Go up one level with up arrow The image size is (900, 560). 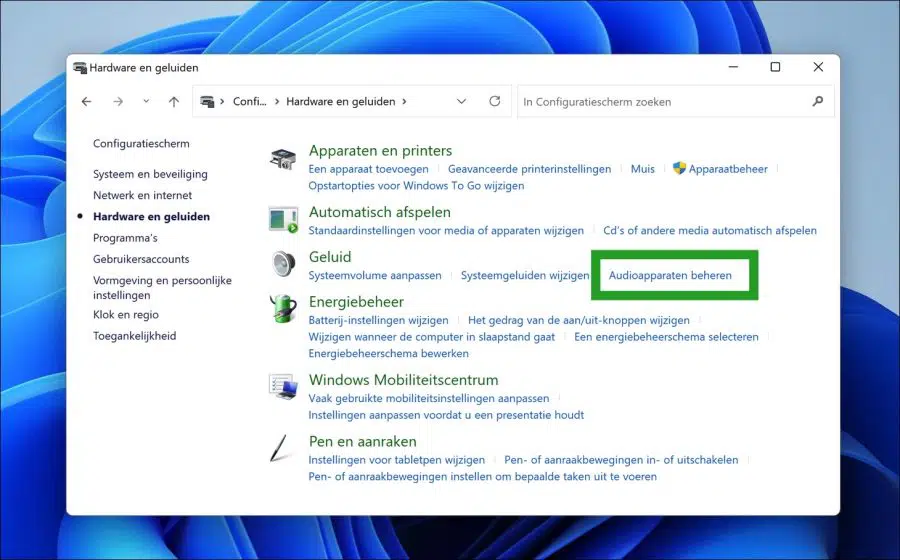[x=174, y=102]
